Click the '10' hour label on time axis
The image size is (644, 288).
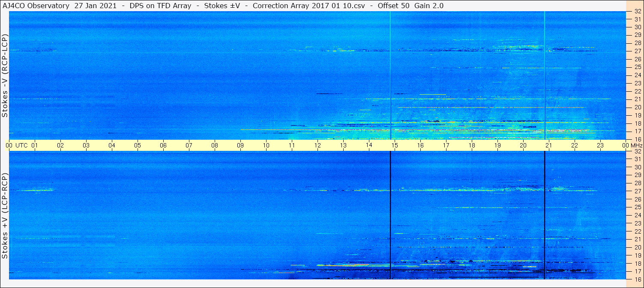[266, 145]
